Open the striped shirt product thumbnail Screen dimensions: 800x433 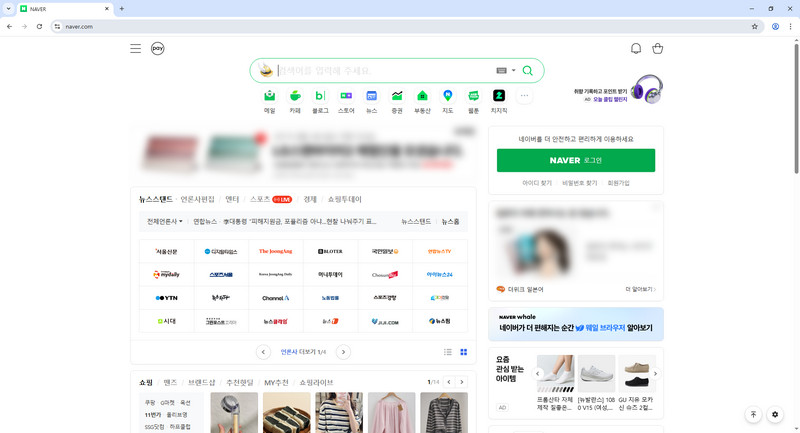coord(339,413)
